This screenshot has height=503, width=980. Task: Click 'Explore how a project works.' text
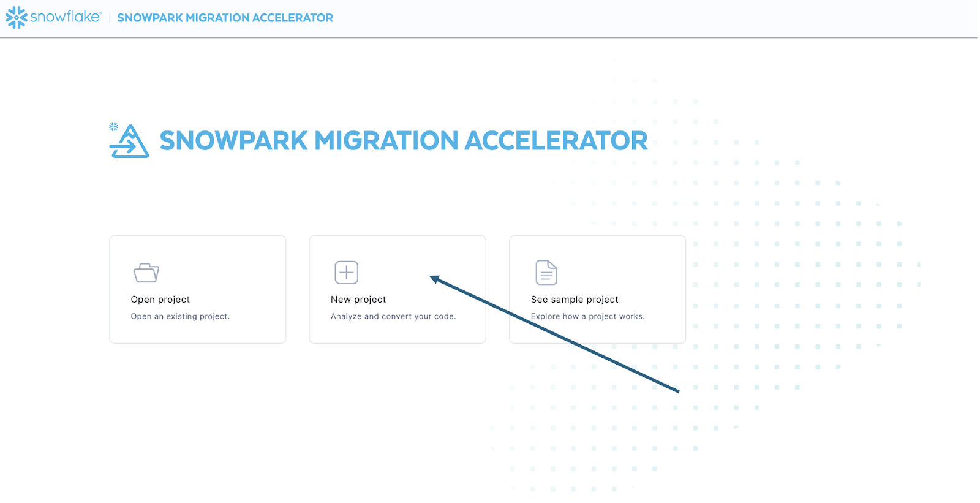pyautogui.click(x=587, y=316)
